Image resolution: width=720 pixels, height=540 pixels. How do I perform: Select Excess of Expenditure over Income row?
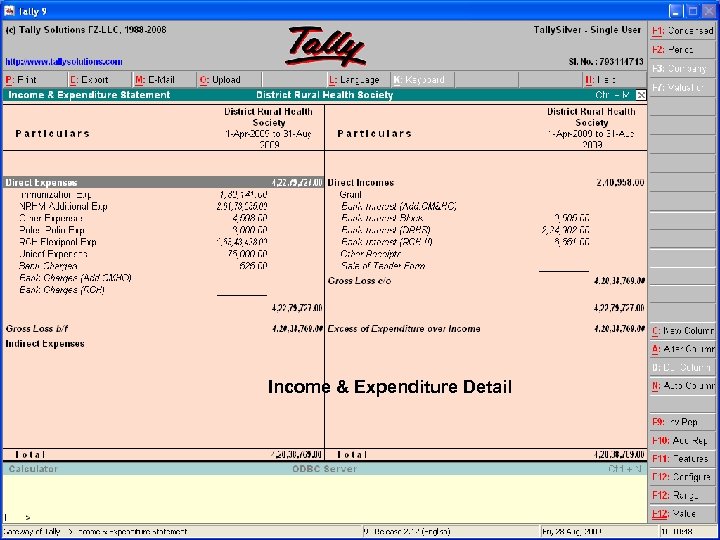pyautogui.click(x=486, y=329)
